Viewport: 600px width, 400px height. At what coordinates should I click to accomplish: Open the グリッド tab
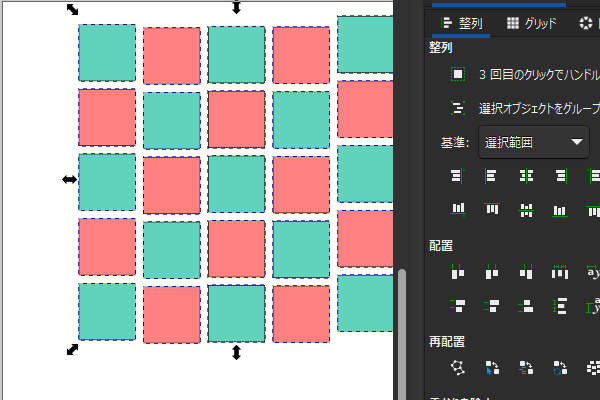point(531,24)
